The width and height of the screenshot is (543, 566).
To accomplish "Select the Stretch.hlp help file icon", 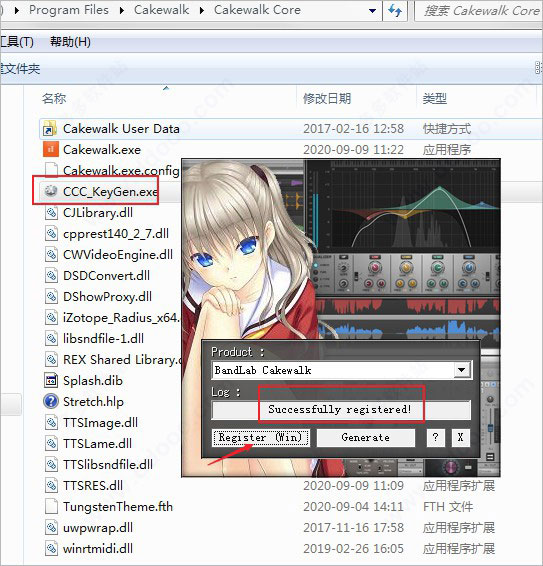I will (51, 401).
